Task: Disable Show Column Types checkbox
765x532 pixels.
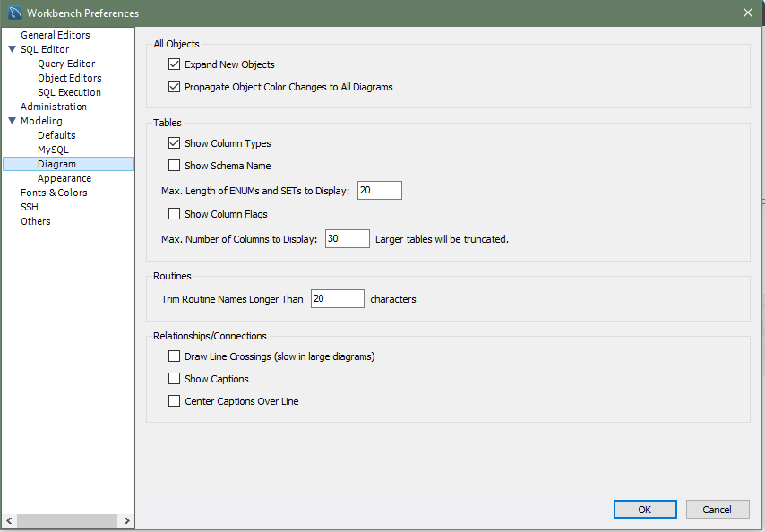Action: click(x=175, y=143)
